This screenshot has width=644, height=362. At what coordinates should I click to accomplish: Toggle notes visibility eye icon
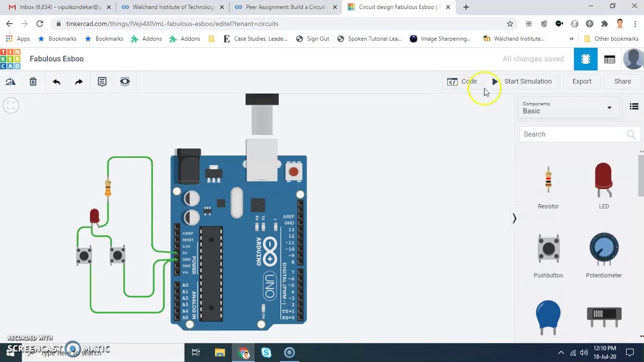pos(125,81)
